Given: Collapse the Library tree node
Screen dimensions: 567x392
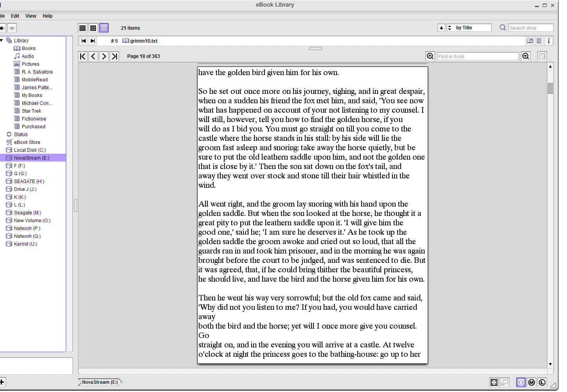Looking at the screenshot, I should point(2,40).
